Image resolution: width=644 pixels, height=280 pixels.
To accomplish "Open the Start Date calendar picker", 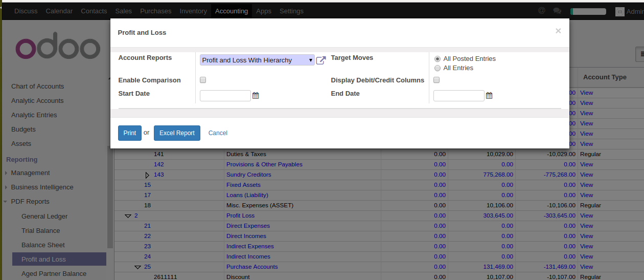I will coord(256,96).
